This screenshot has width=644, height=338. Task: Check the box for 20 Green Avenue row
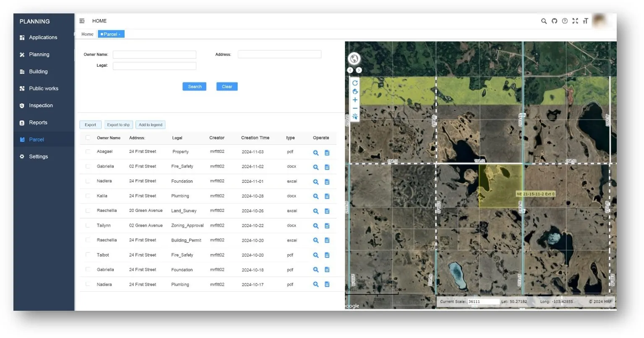88,211
